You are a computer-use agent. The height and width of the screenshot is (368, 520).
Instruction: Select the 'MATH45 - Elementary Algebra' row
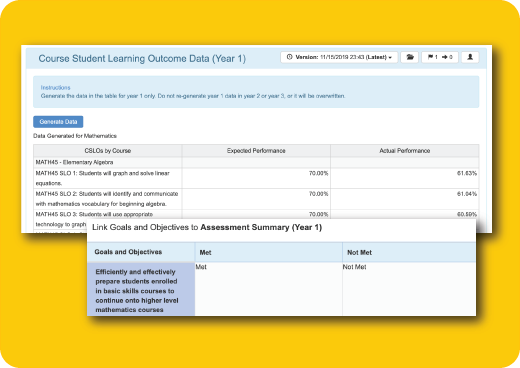tap(256, 162)
